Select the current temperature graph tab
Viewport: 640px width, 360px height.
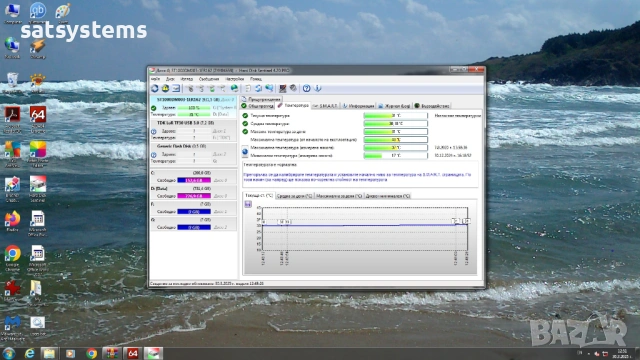259,196
